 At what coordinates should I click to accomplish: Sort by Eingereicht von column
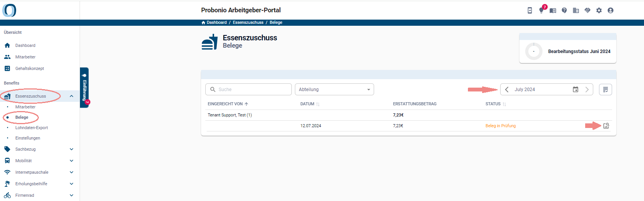pos(228,104)
